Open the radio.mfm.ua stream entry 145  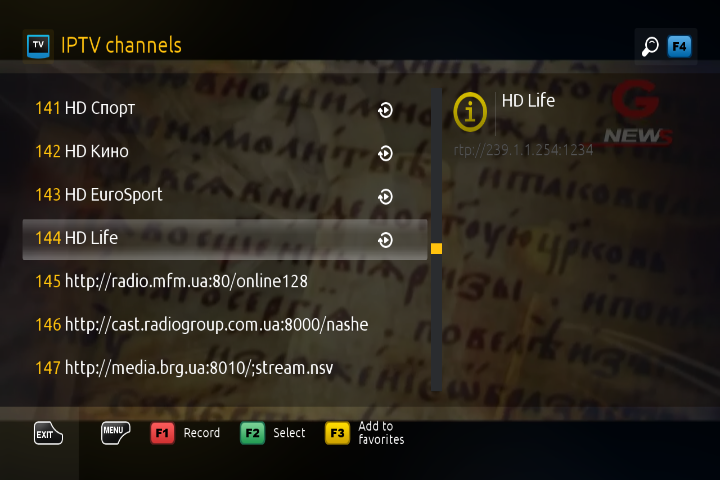tap(225, 281)
